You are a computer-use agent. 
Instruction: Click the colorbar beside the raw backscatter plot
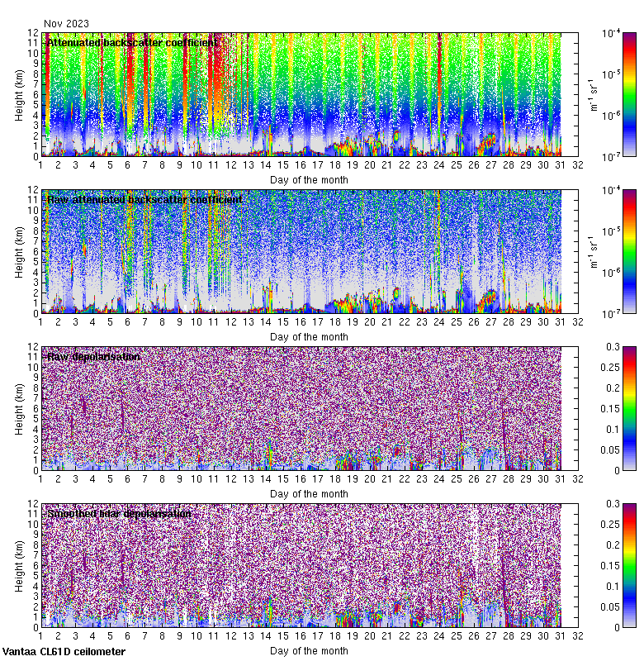tap(629, 251)
